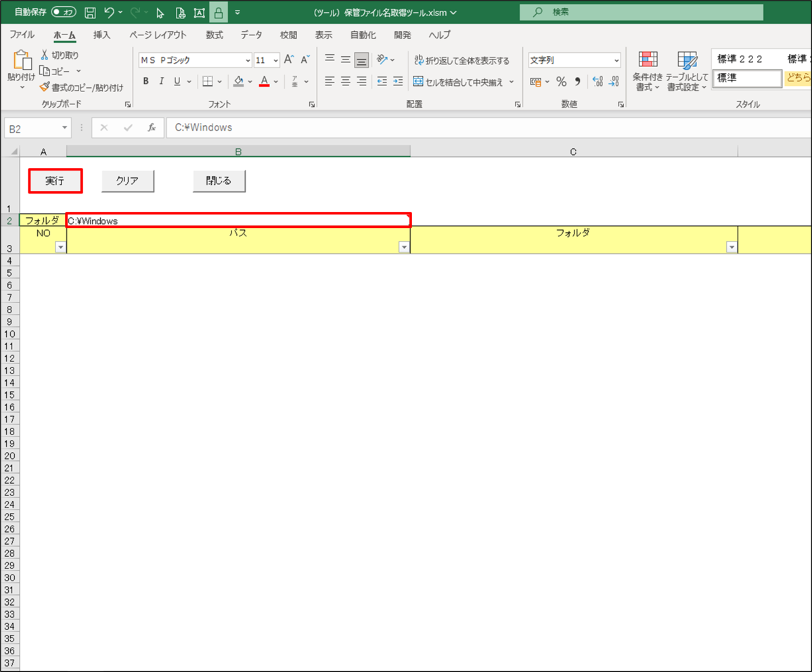The height and width of the screenshot is (672, 812).
Task: Click the Undo arrow icon
Action: [110, 12]
